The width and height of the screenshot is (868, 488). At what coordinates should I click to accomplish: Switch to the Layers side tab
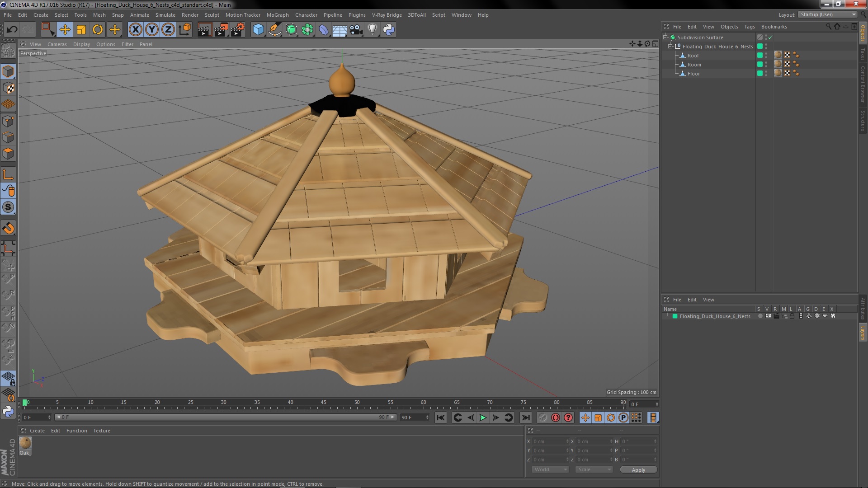tap(863, 333)
